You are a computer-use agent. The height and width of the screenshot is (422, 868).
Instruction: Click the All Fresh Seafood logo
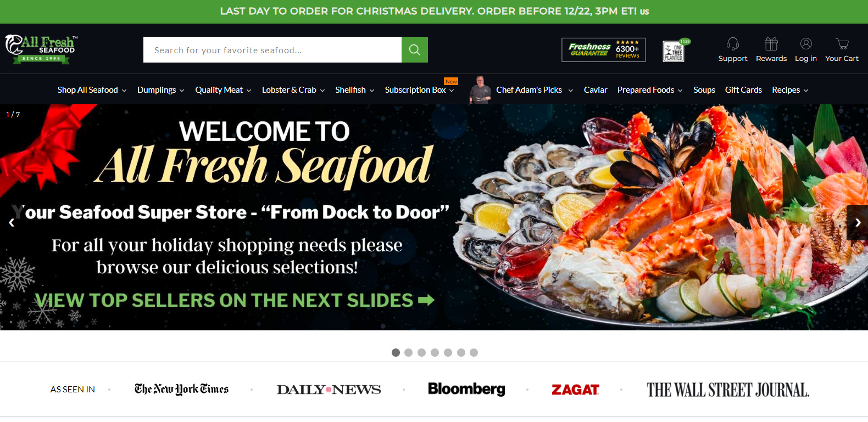coord(41,49)
